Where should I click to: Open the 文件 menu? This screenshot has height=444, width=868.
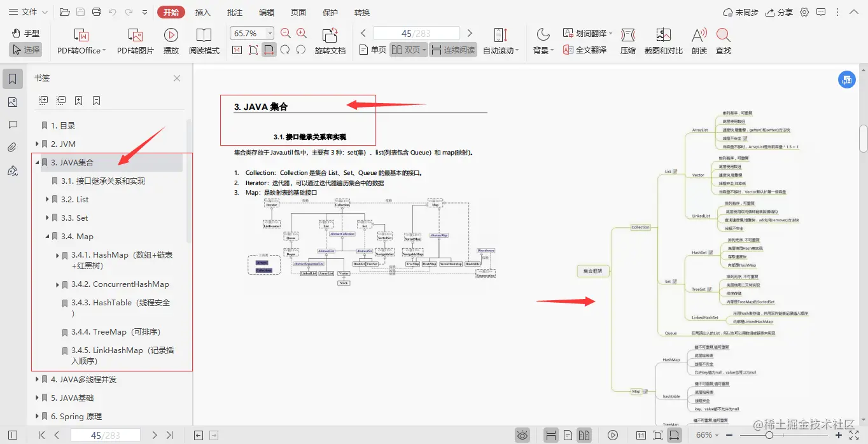click(x=25, y=11)
